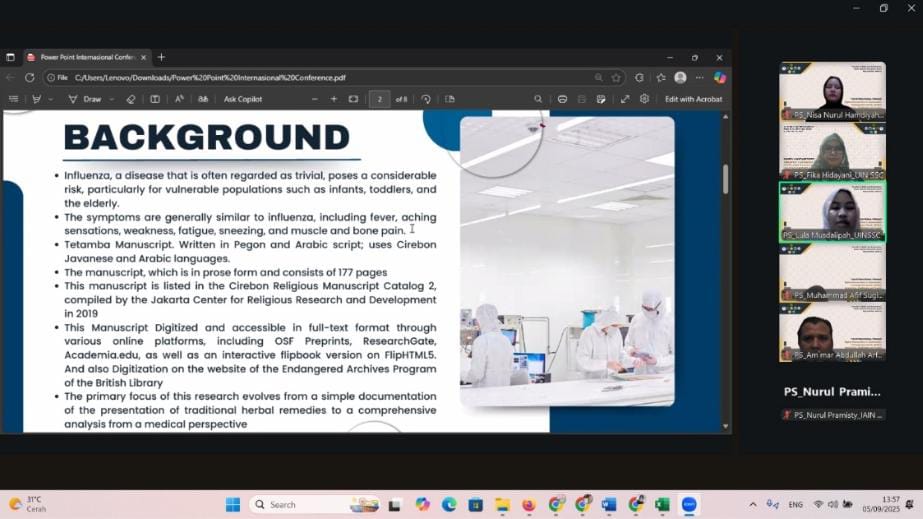The width and height of the screenshot is (923, 519).
Task: Click the Fit to width icon
Action: 353,99
